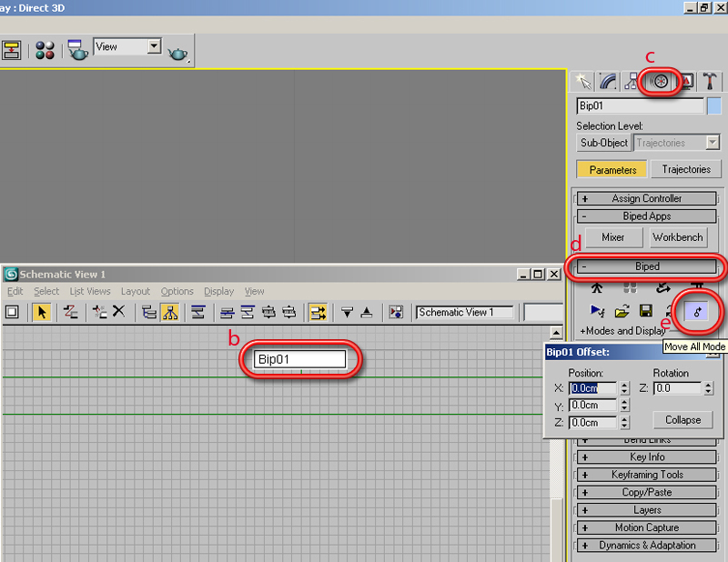Open the Layout menu in Schematic View
Image resolution: width=728 pixels, height=562 pixels.
coord(135,291)
